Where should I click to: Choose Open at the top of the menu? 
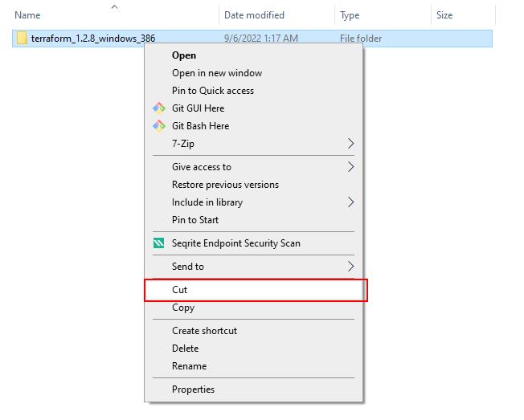click(184, 55)
